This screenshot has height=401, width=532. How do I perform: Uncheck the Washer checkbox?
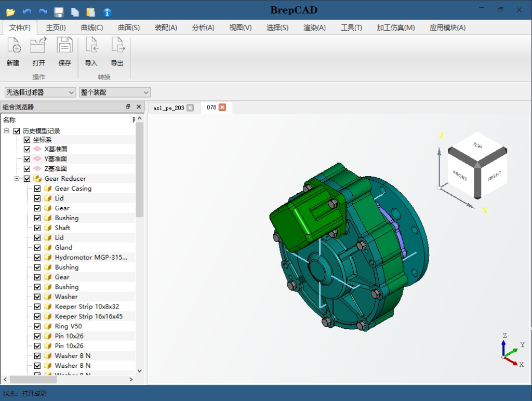(37, 297)
